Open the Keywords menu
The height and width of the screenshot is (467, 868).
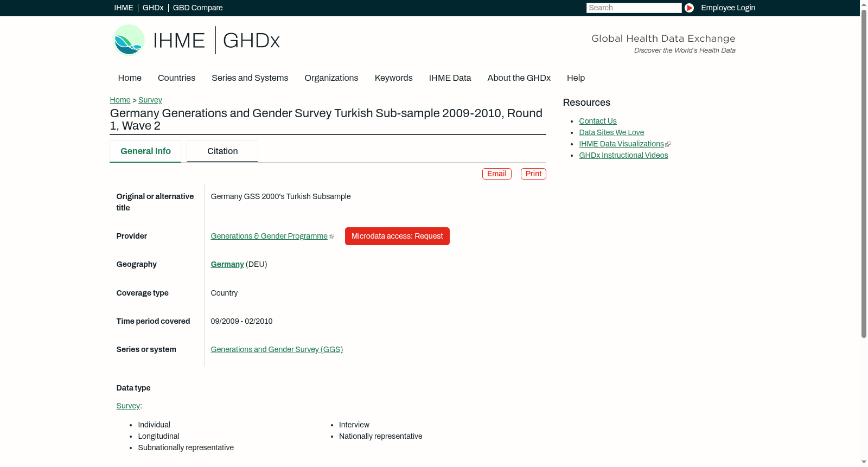tap(394, 78)
